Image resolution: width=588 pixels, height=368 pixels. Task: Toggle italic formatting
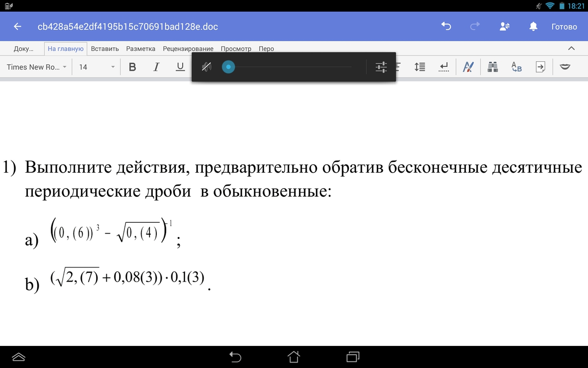click(156, 67)
